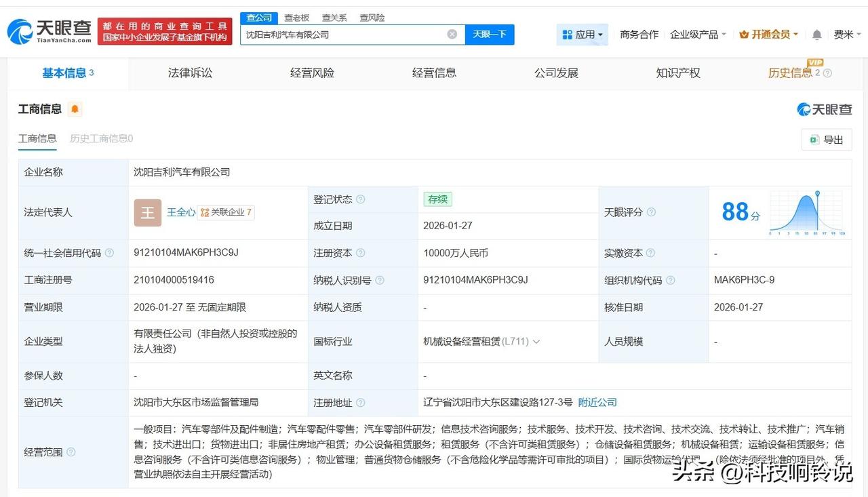Click inside the company search input field

[x=339, y=34]
